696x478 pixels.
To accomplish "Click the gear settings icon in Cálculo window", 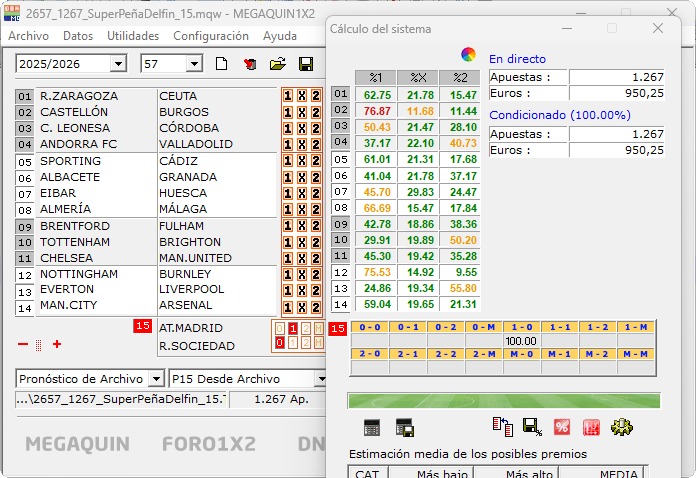I will [x=620, y=427].
